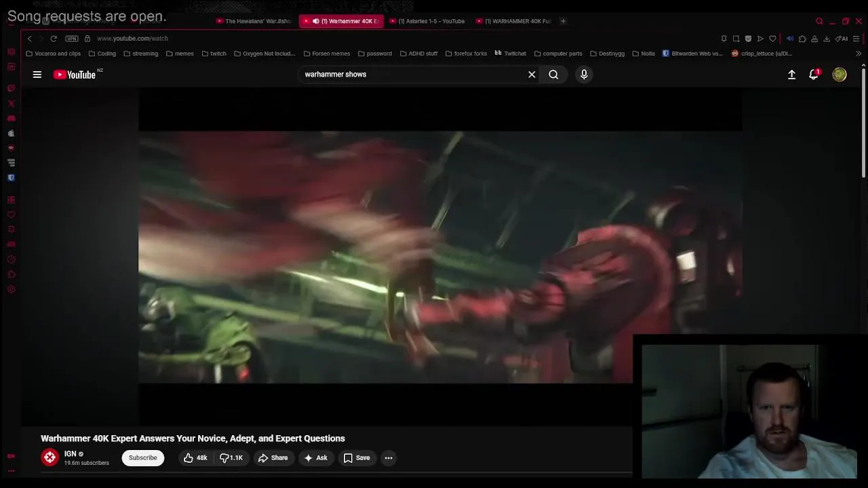Open the browser easy setup menu icon
The height and width of the screenshot is (488, 868).
[856, 39]
